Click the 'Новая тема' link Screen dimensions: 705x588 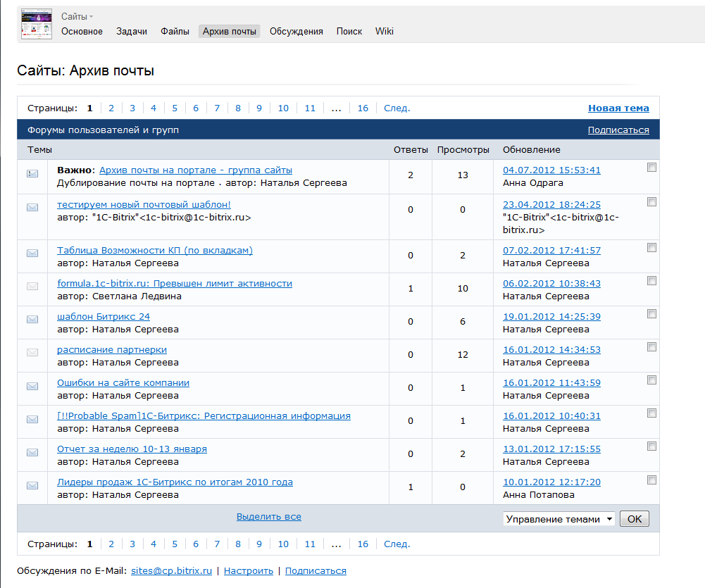point(618,108)
